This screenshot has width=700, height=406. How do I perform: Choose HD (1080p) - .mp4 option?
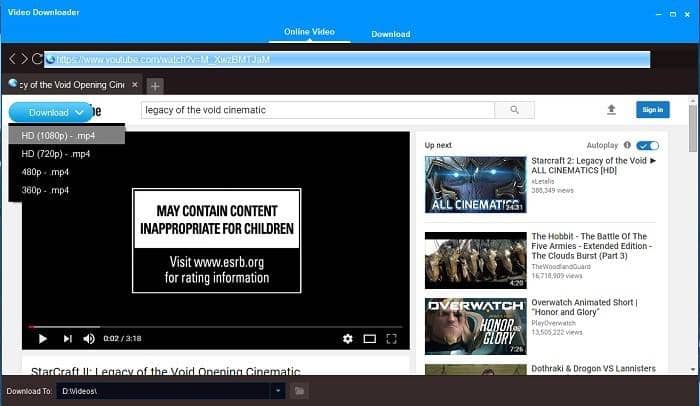[67, 135]
